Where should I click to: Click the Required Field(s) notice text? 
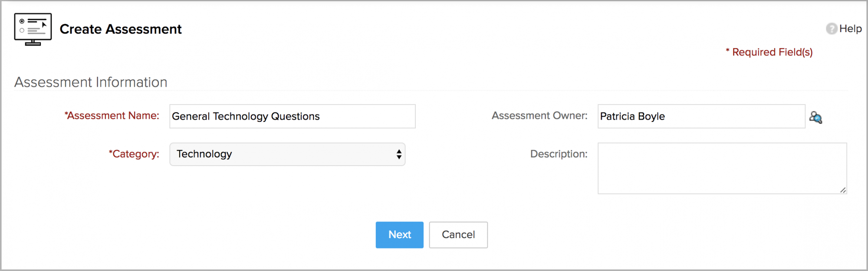pyautogui.click(x=769, y=52)
